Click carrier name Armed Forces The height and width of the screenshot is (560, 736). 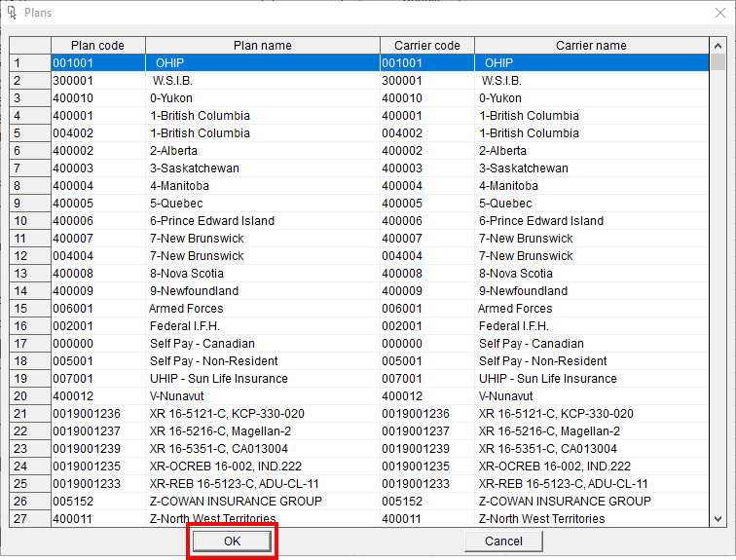point(592,309)
